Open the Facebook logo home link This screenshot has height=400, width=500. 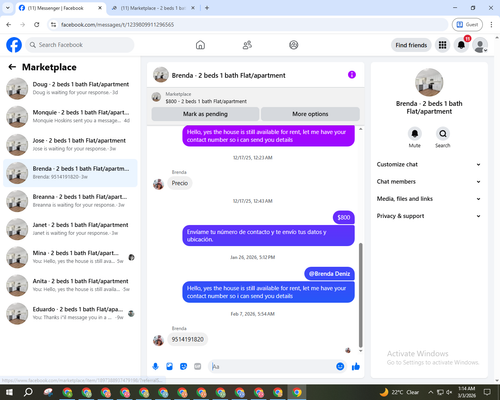(x=14, y=45)
